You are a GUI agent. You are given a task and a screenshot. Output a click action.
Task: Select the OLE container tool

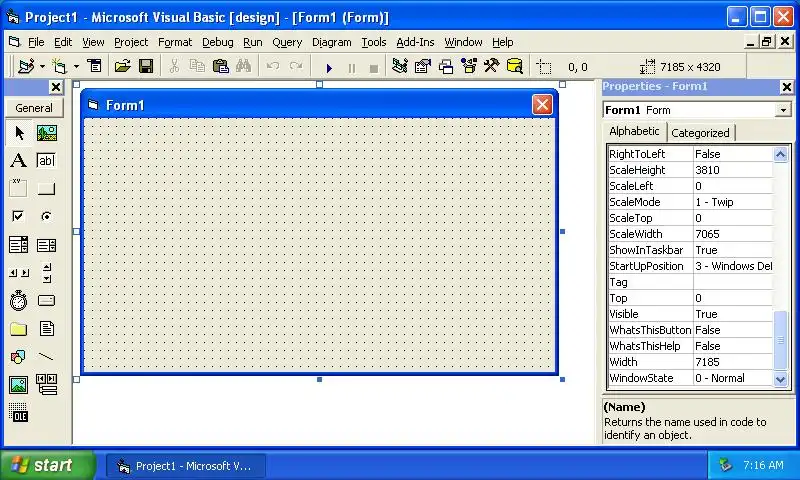coord(19,412)
